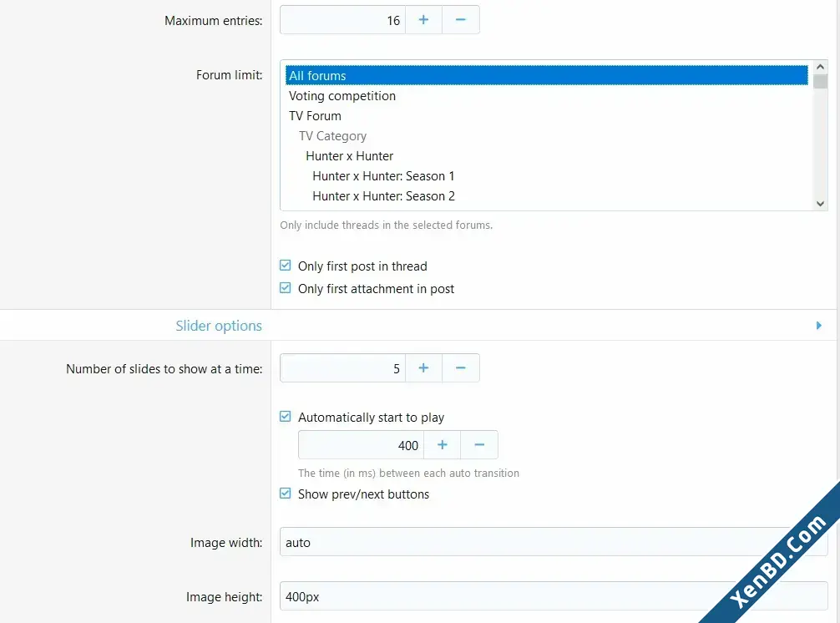Toggle Only first attachment in post
Viewport: 840px width, 623px height.
pos(286,288)
